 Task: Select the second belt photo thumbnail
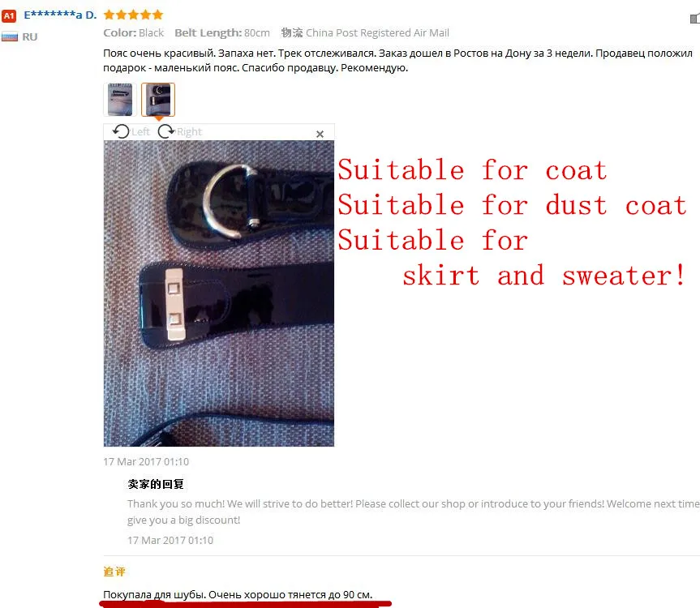pos(158,100)
